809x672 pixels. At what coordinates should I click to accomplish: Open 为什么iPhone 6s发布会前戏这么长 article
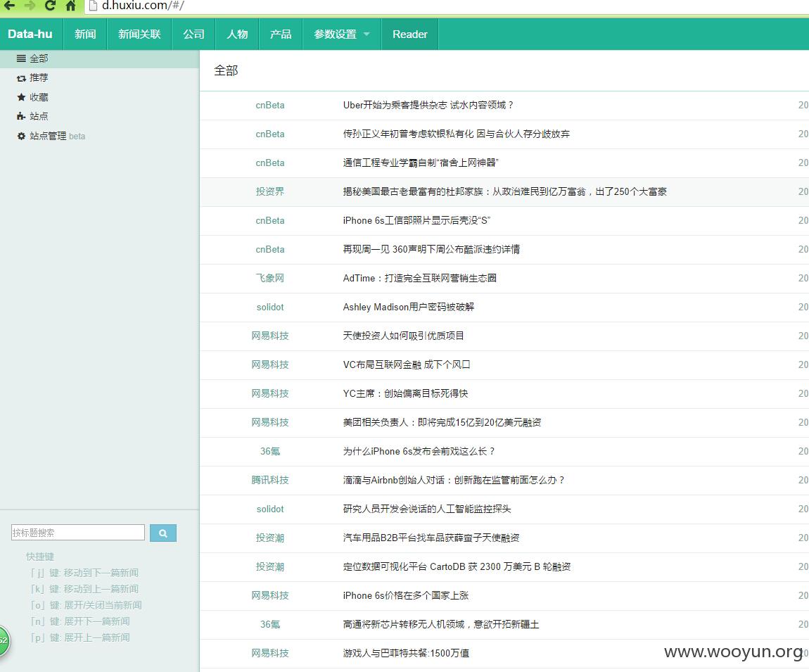click(419, 452)
